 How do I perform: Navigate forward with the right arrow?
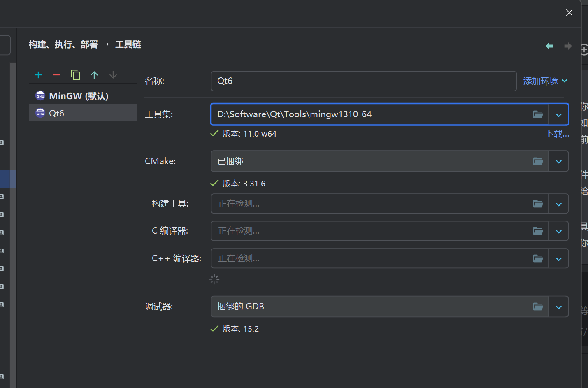[568, 46]
